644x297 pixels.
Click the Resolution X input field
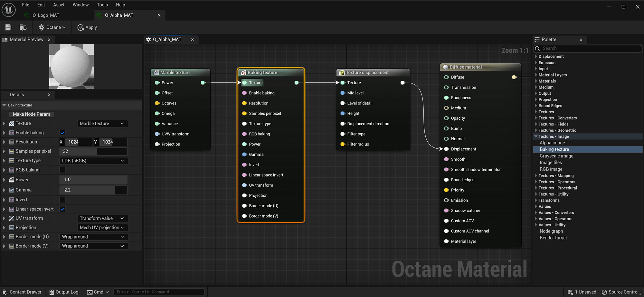point(79,142)
